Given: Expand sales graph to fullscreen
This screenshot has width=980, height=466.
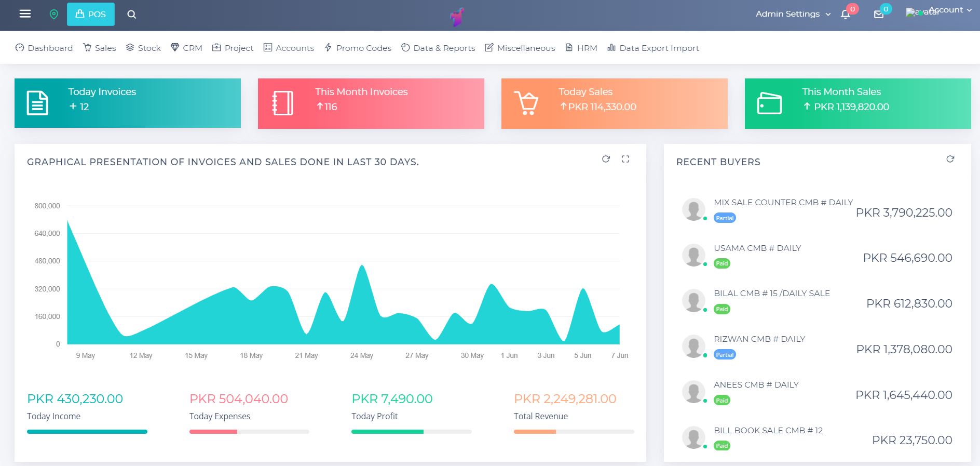Looking at the screenshot, I should [625, 159].
